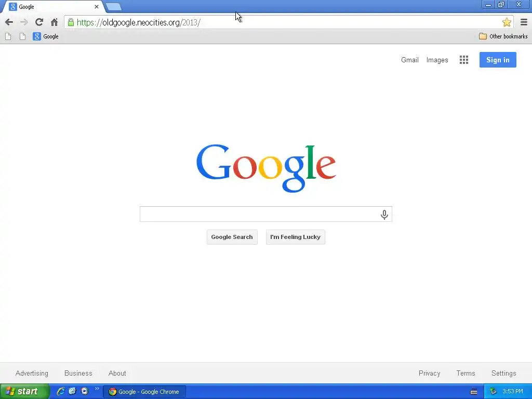This screenshot has height=399, width=532.
Task: Open the Google apps grid icon
Action: [x=464, y=60]
